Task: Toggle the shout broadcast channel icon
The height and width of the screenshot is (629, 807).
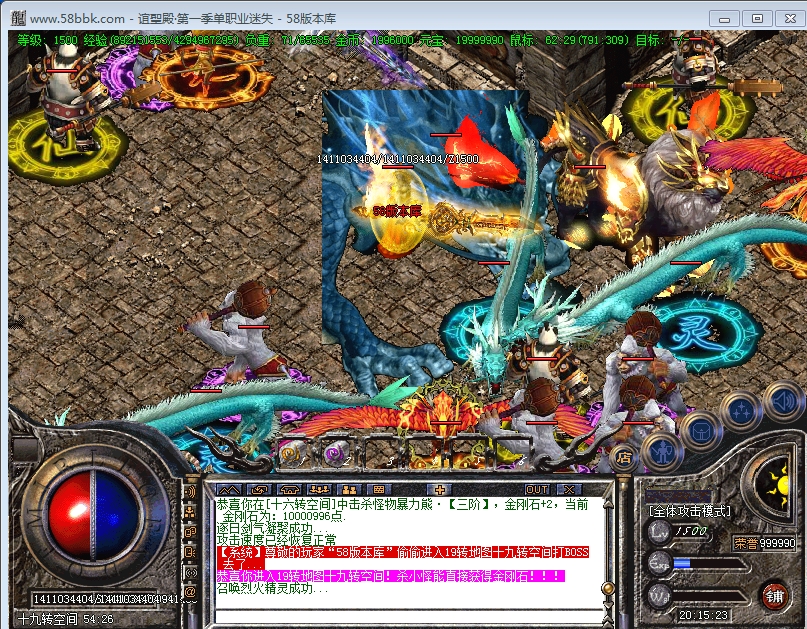Action: [190, 492]
